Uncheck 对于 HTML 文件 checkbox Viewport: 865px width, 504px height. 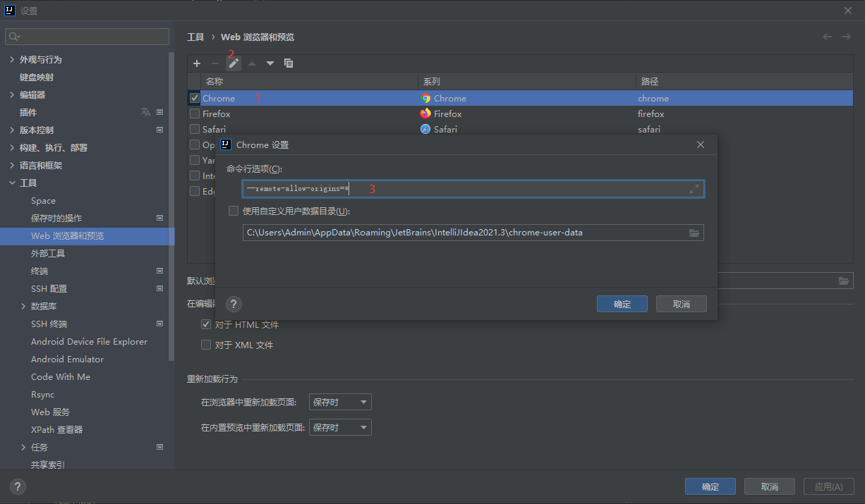click(206, 324)
